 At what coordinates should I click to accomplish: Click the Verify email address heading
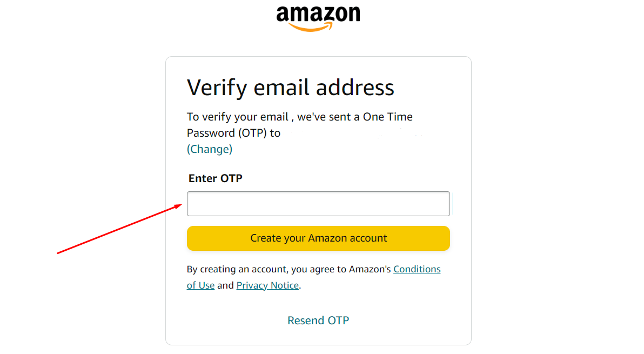pyautogui.click(x=290, y=88)
